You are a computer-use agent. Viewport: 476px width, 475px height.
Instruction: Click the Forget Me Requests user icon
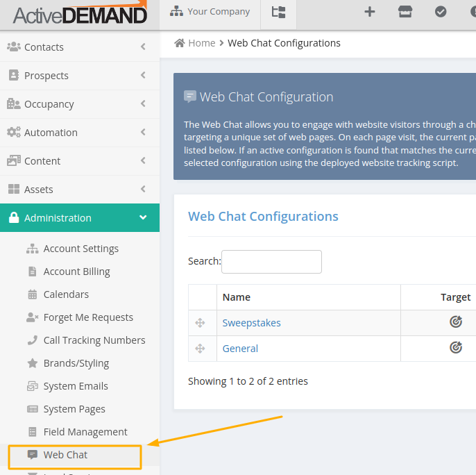(x=32, y=317)
